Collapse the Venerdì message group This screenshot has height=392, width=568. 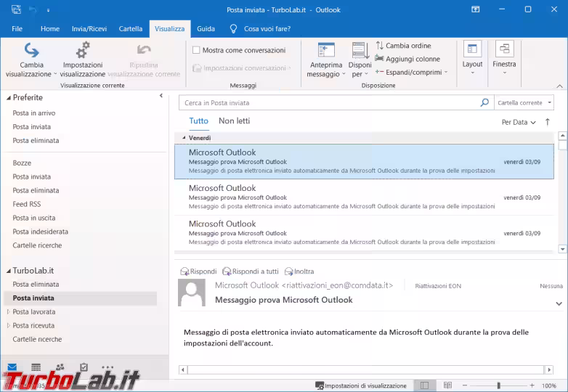coord(184,137)
